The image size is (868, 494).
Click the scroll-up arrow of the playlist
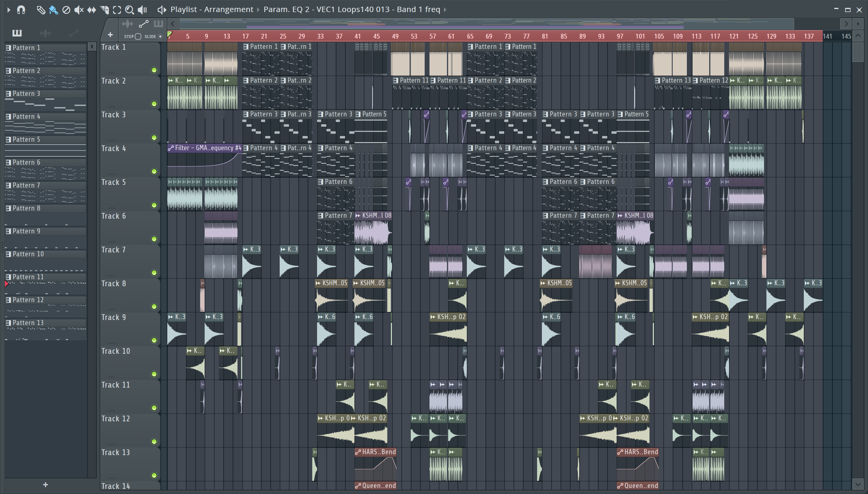(858, 36)
